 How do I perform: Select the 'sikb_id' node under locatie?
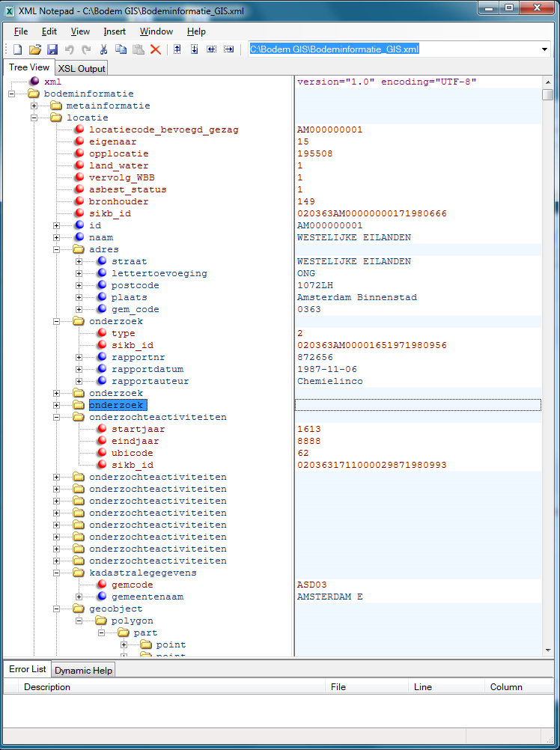(110, 213)
